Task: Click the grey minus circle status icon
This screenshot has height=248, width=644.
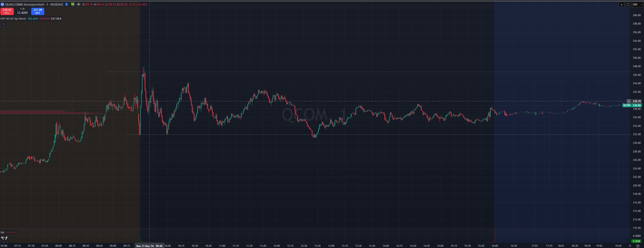Action: 79,4
